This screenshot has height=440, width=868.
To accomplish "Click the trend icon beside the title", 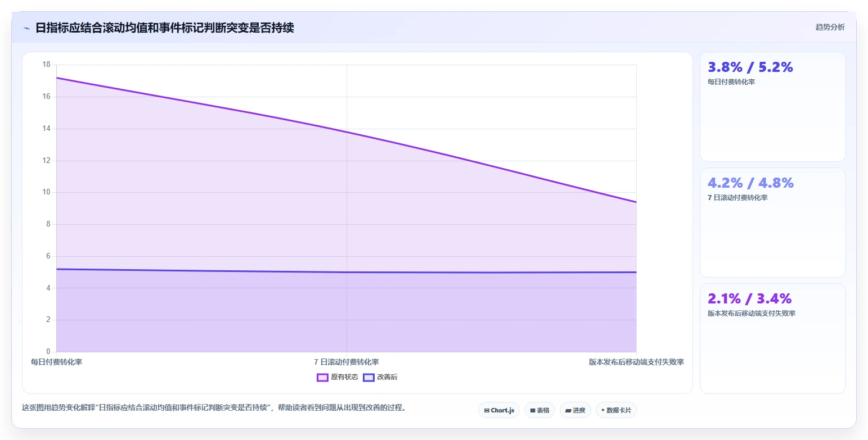I will tap(27, 28).
